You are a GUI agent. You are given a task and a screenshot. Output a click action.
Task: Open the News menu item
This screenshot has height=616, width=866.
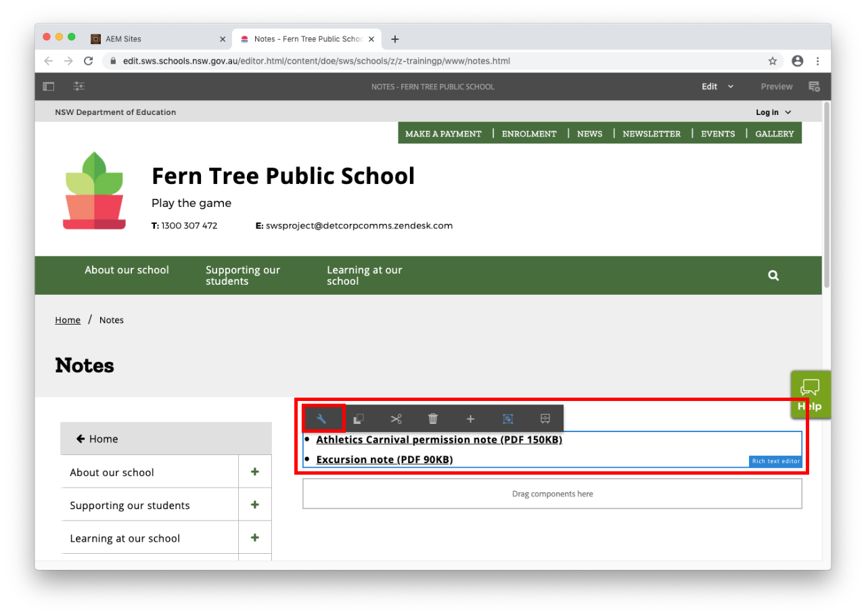point(589,134)
